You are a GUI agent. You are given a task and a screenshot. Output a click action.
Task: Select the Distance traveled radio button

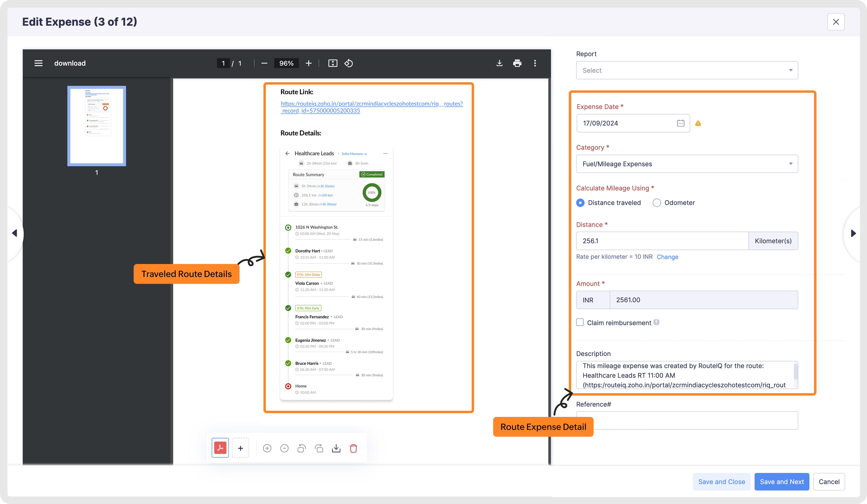(580, 203)
